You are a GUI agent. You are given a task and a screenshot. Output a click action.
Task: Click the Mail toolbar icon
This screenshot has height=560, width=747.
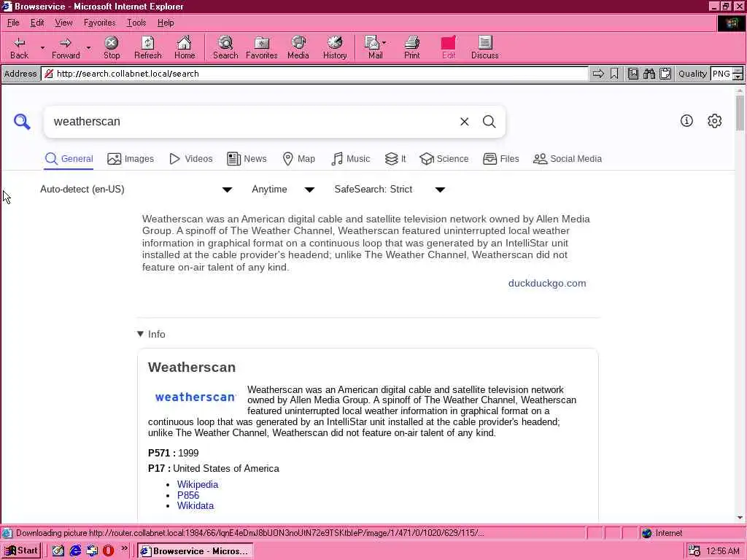coord(371,47)
